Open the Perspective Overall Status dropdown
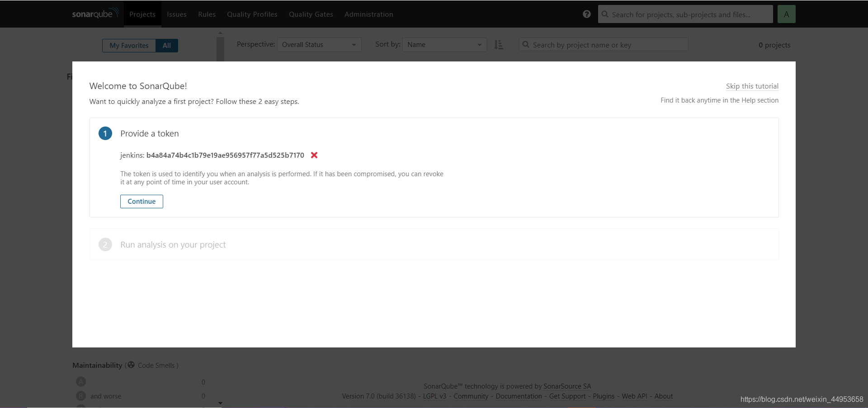 tap(319, 45)
